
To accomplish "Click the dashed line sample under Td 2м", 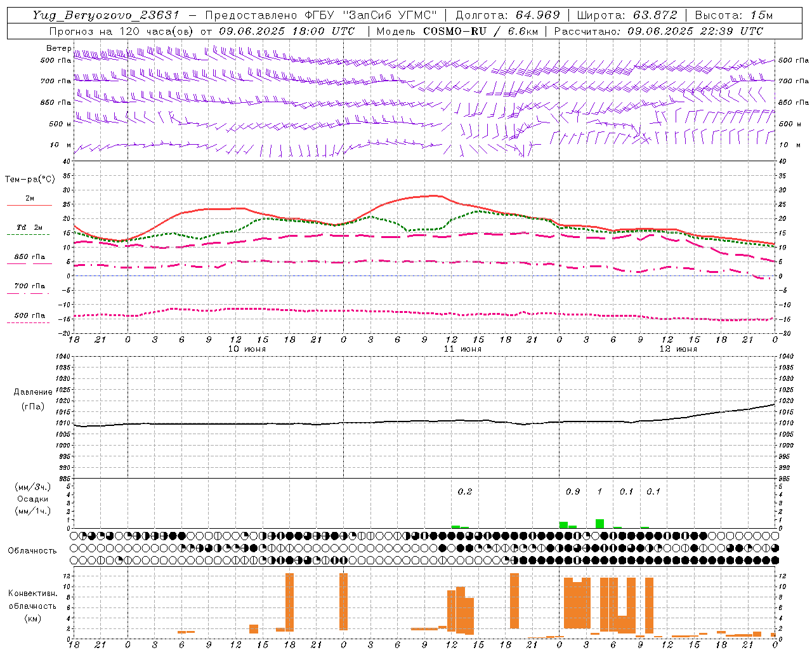I will point(29,235).
